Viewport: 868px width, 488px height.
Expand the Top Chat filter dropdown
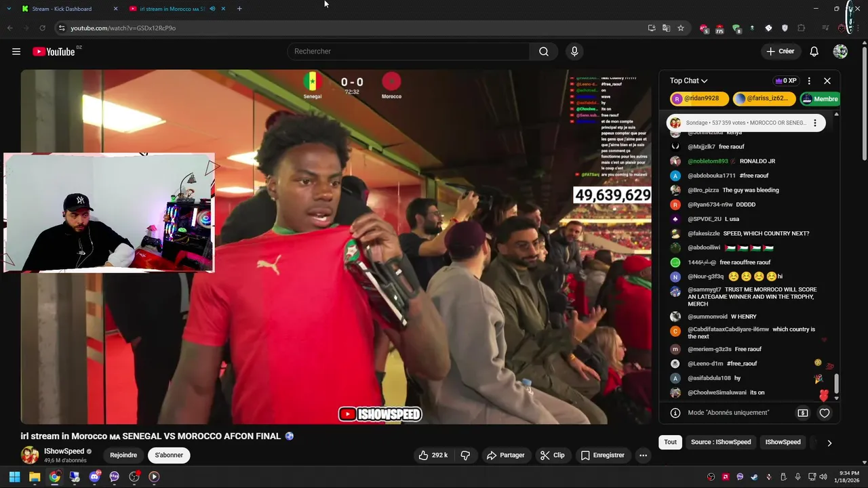click(x=688, y=81)
